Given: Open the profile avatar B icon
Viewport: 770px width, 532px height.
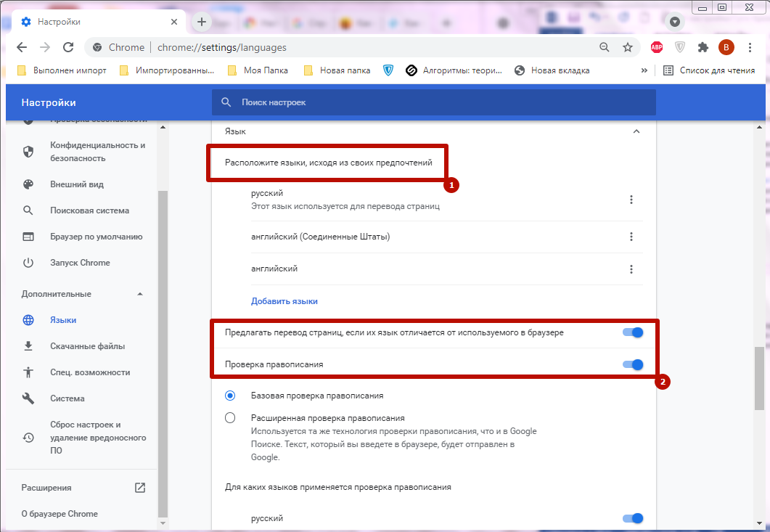Looking at the screenshot, I should click(x=726, y=47).
